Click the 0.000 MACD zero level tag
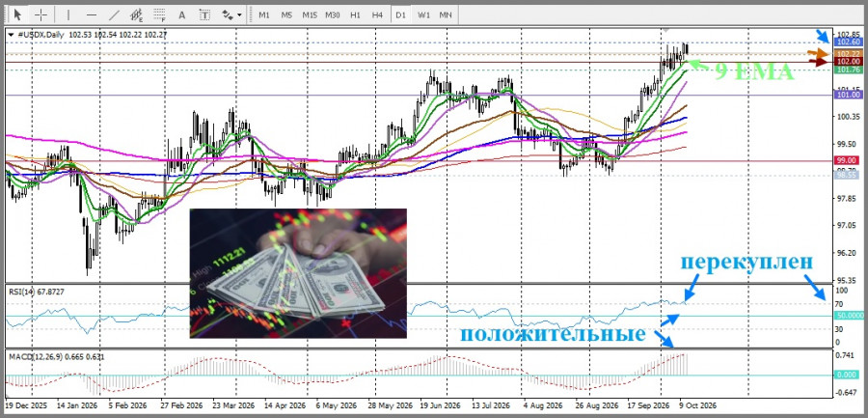The image size is (868, 418). (x=849, y=376)
